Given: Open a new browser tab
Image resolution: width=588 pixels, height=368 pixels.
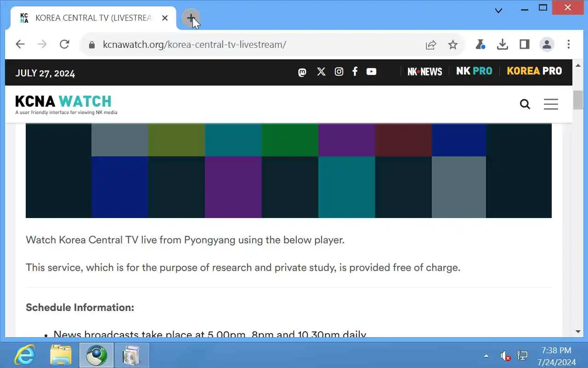Looking at the screenshot, I should click(x=191, y=18).
